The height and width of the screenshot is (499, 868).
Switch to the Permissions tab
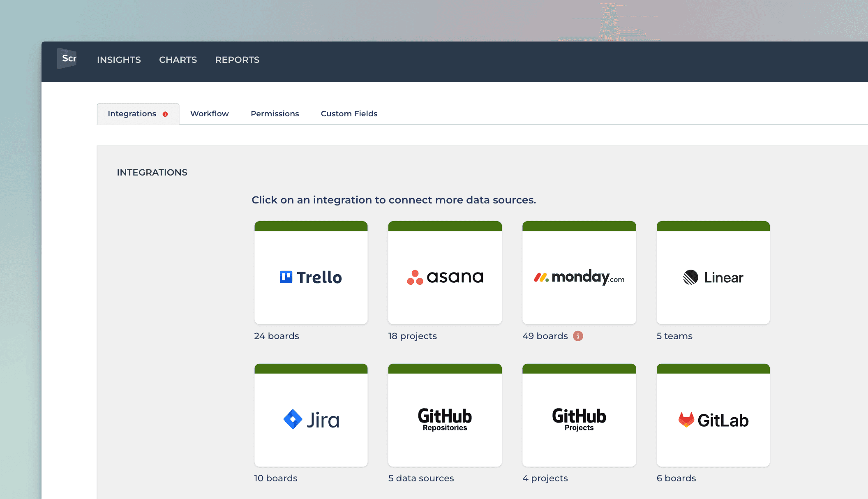275,113
